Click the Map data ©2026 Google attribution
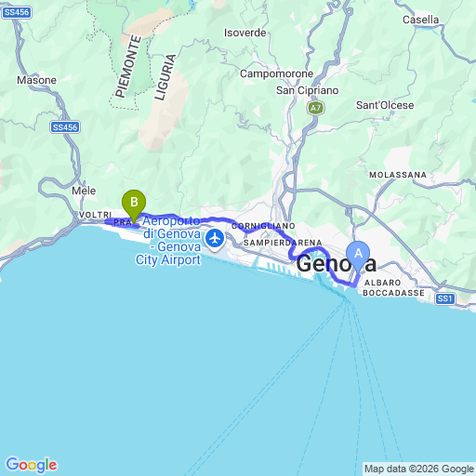Viewport: 476px width, 476px height. pos(419,469)
